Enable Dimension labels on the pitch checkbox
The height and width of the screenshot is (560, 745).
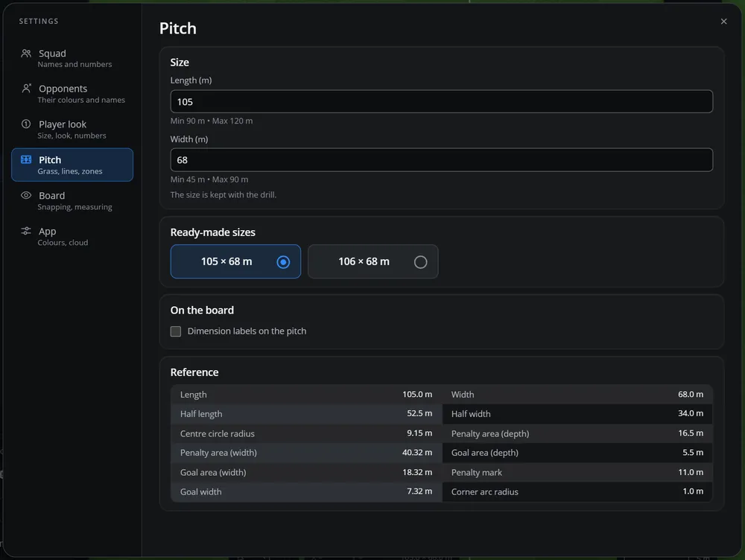pyautogui.click(x=176, y=331)
